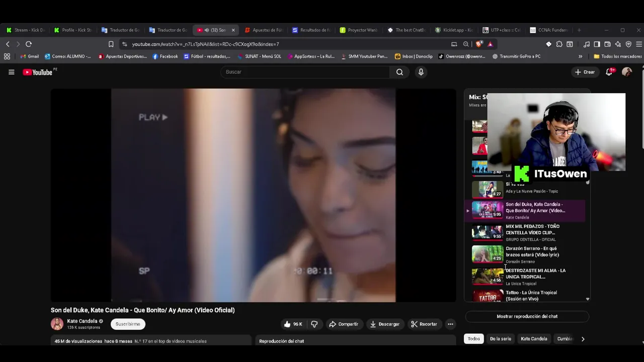644x362 pixels.
Task: Click the search magnifier button
Action: (x=399, y=72)
